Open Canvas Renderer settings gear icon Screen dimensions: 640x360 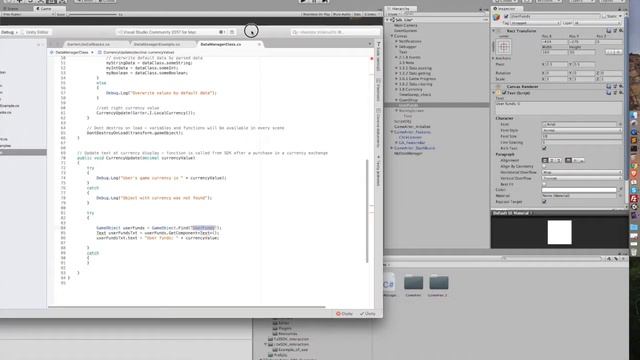[621, 87]
